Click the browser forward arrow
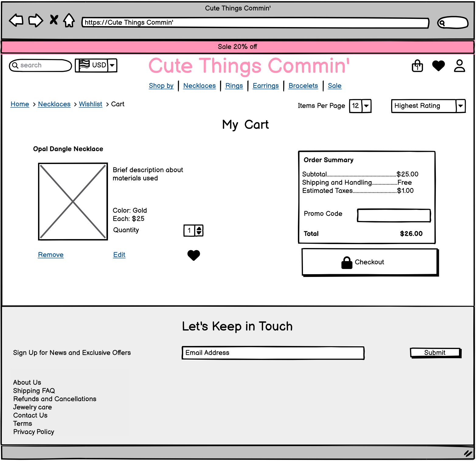 [x=36, y=20]
